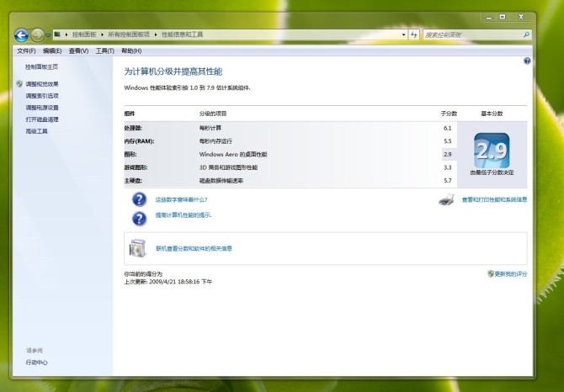Click the 2.9 base score badge
The height and width of the screenshot is (392, 564).
tap(492, 151)
